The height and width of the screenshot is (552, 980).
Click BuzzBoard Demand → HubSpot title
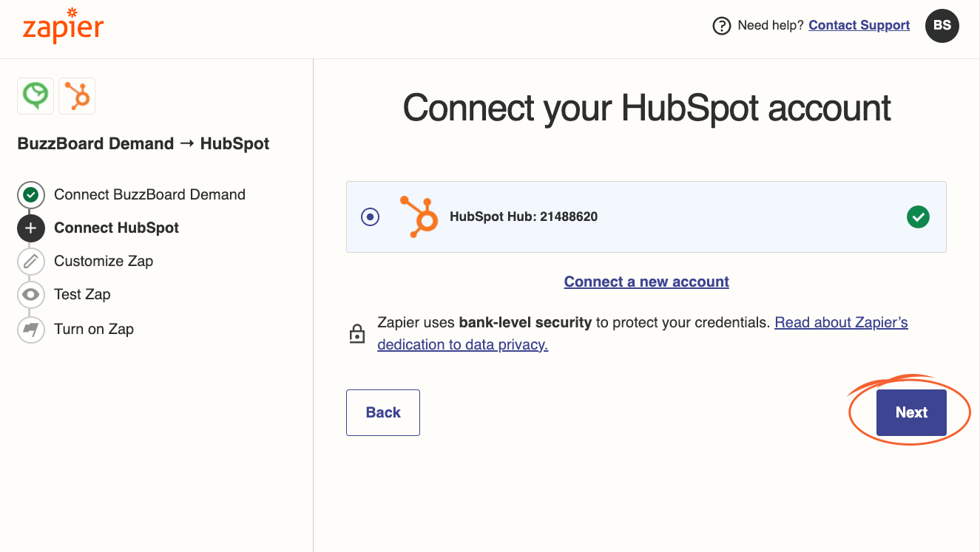(143, 144)
